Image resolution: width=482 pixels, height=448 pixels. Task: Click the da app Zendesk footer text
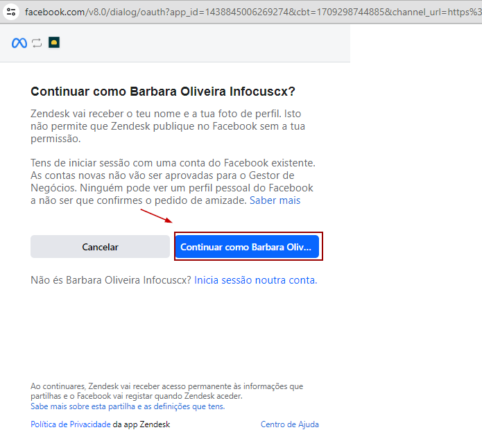coord(141,424)
